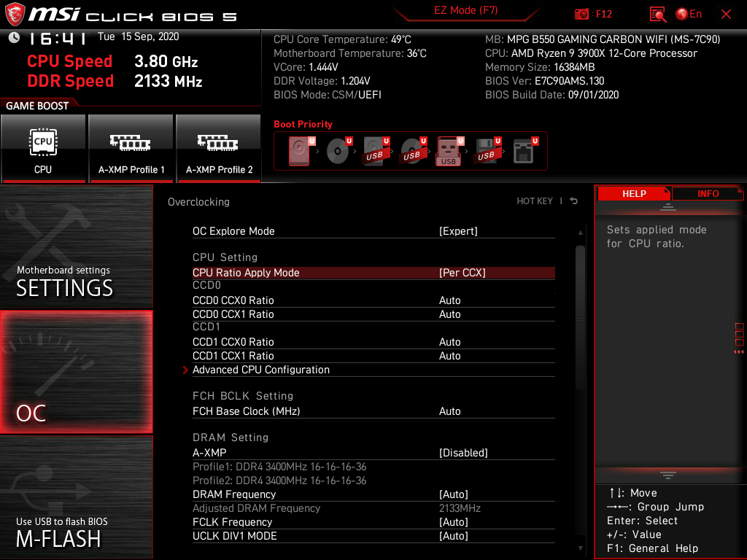Viewport: 747px width, 560px height.
Task: Click the Boot Priority label
Action: [303, 124]
